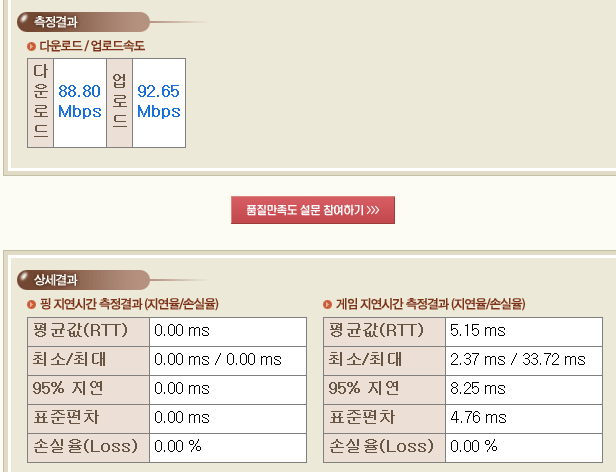Select the game 평균값(RTT) value 5.15 ms
Viewport: 616px width, 472px height.
pyautogui.click(x=479, y=330)
